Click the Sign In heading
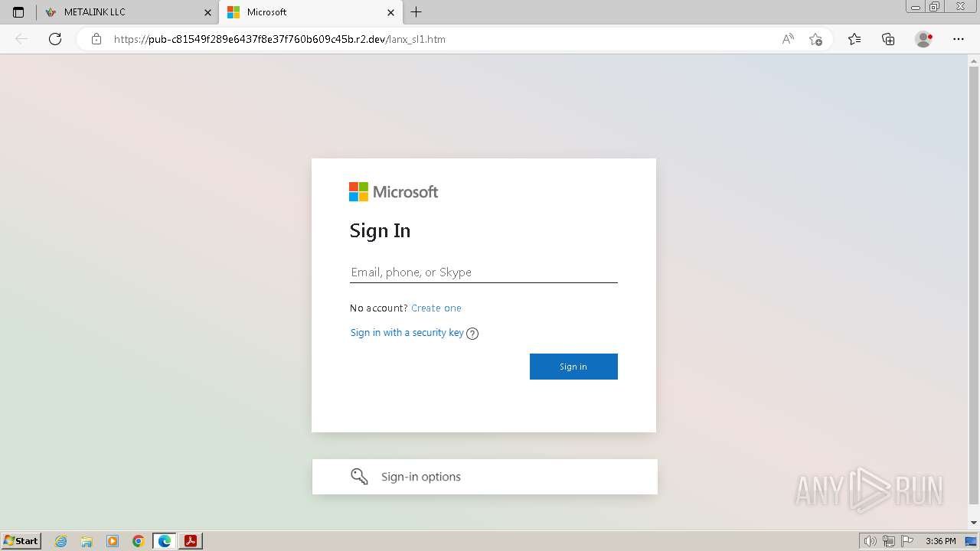 tap(380, 230)
